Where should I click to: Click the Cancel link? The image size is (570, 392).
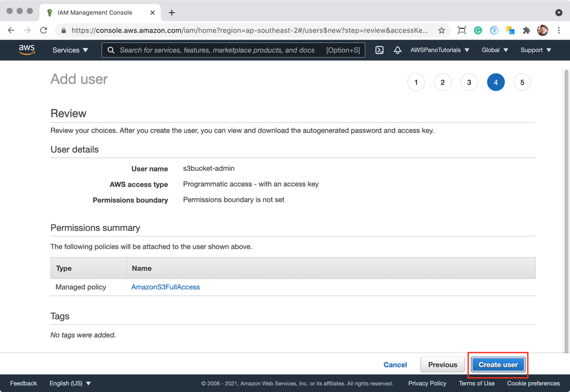395,365
